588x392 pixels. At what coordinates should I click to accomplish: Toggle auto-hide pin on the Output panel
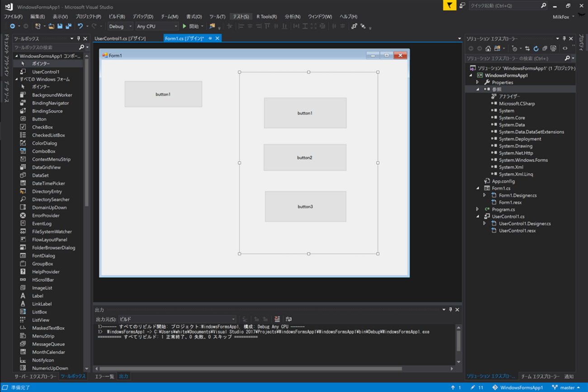click(450, 310)
